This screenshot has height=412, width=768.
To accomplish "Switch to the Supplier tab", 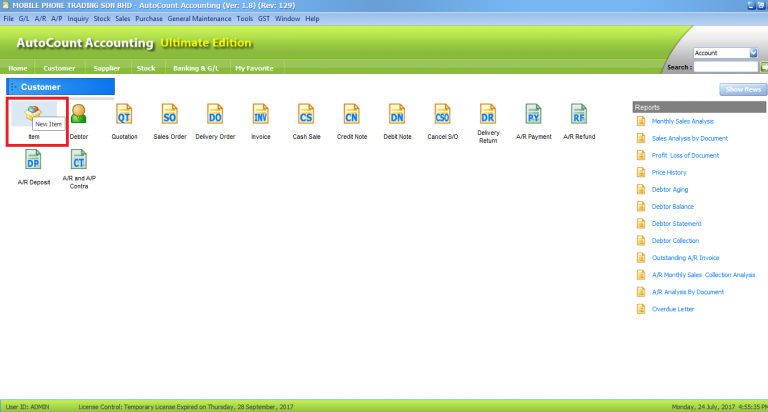I will [x=107, y=68].
